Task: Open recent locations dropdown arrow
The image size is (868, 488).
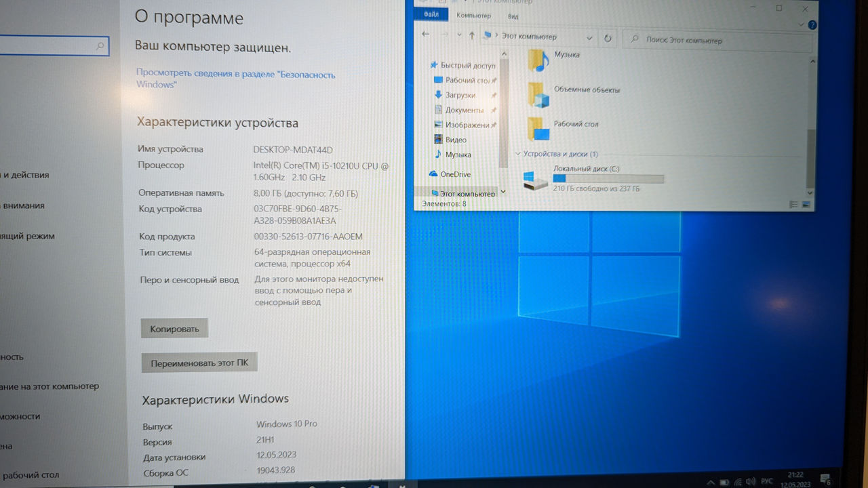Action: [459, 35]
